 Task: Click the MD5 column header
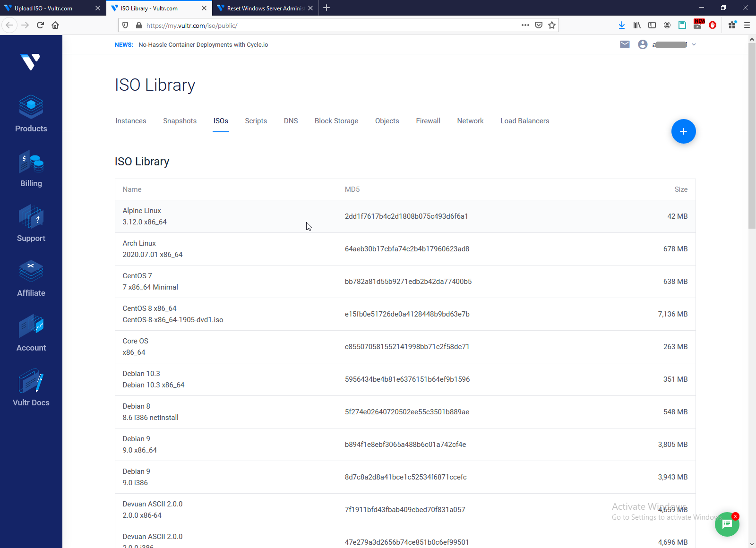(352, 189)
